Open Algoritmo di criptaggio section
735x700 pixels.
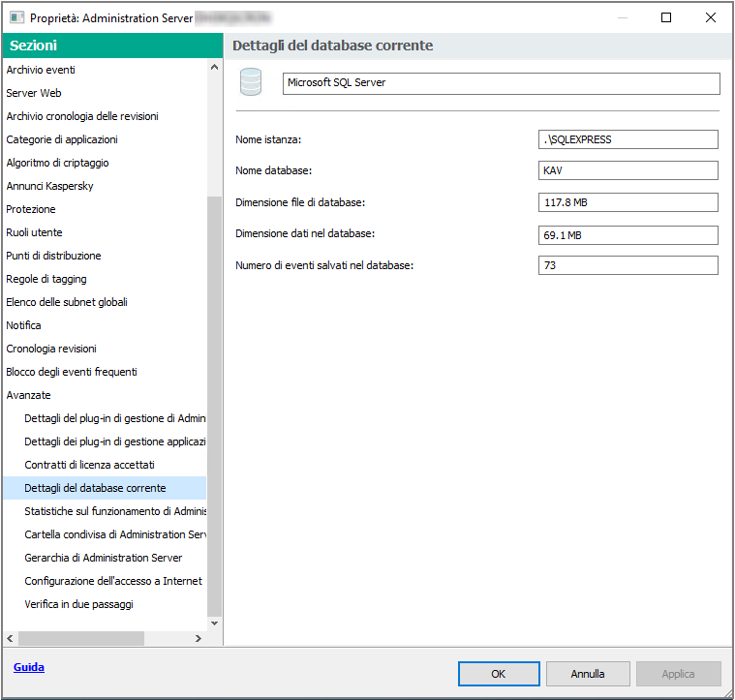pyautogui.click(x=57, y=163)
